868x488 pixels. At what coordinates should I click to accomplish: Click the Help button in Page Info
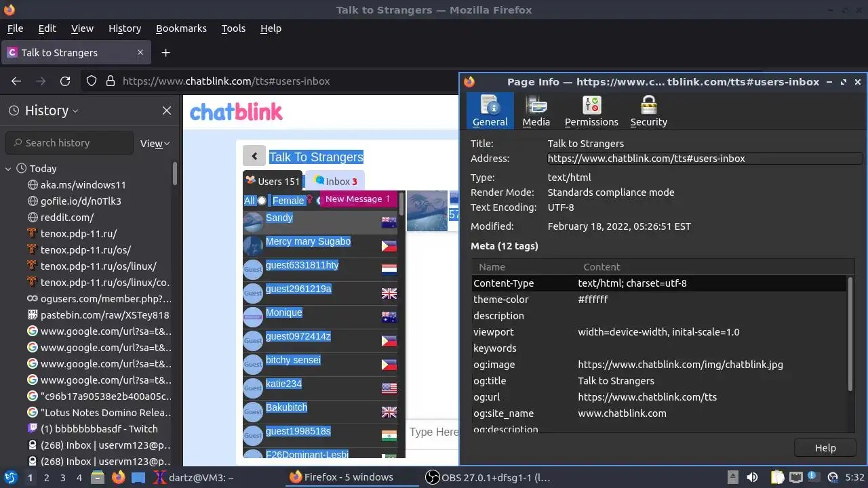coord(825,448)
